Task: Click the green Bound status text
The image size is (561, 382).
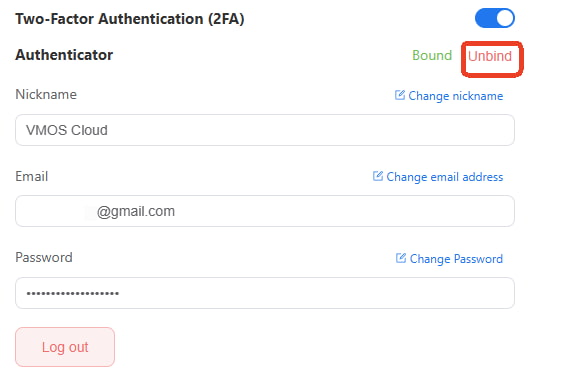Action: (432, 55)
